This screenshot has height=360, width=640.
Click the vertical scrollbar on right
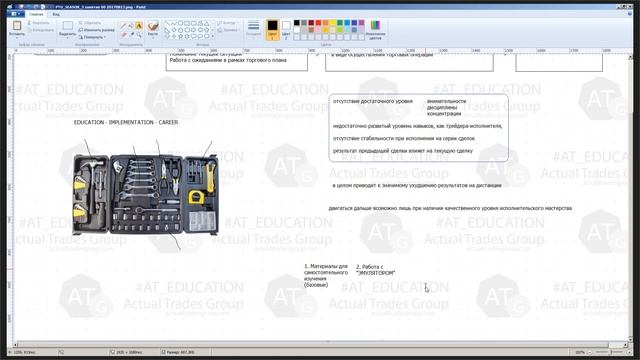pyautogui.click(x=631, y=197)
